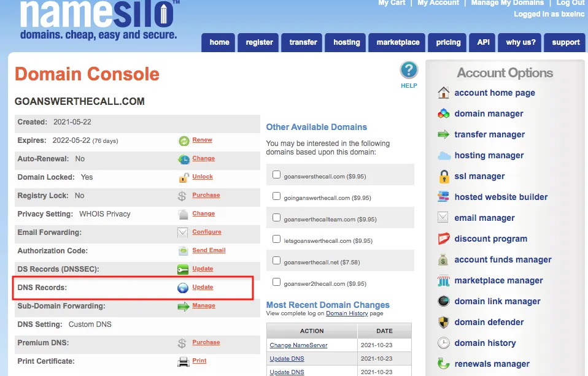Click the Auto-Renewal clock icon
The width and height of the screenshot is (588, 376).
click(184, 159)
